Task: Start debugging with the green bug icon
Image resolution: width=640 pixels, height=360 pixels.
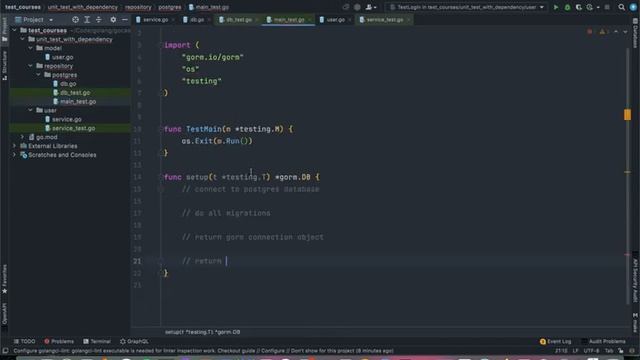Action: pyautogui.click(x=567, y=7)
